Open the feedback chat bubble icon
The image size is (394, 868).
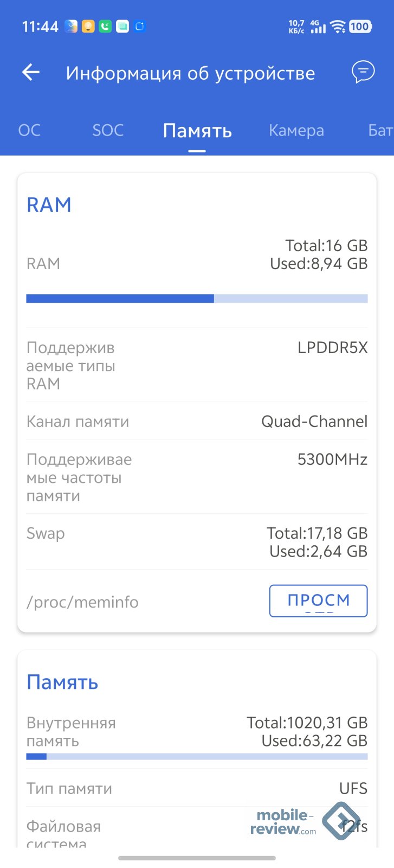363,72
